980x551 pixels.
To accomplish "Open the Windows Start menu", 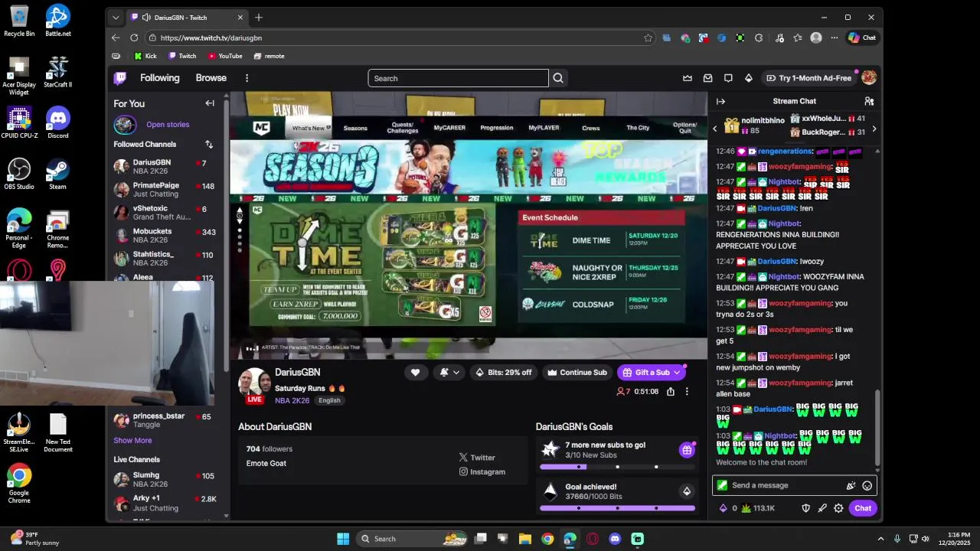I will pyautogui.click(x=343, y=539).
